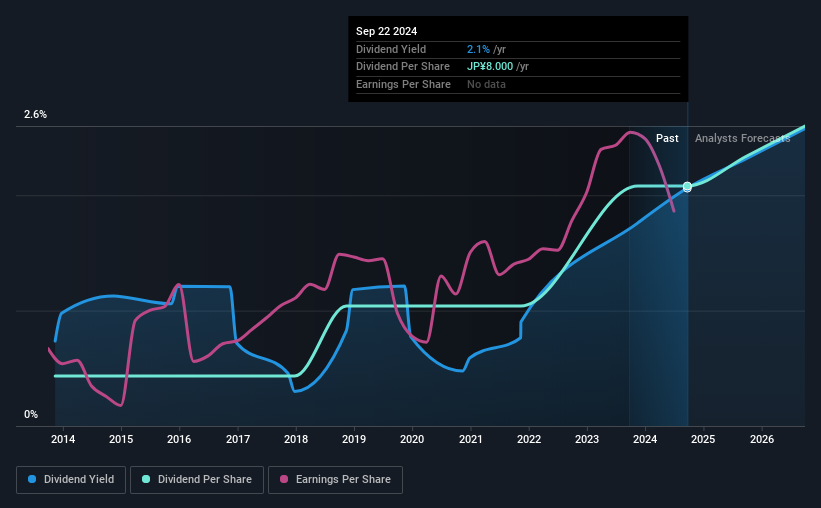Click the Earnings Per Share tooltip row label
821x508 pixels.
click(x=403, y=84)
